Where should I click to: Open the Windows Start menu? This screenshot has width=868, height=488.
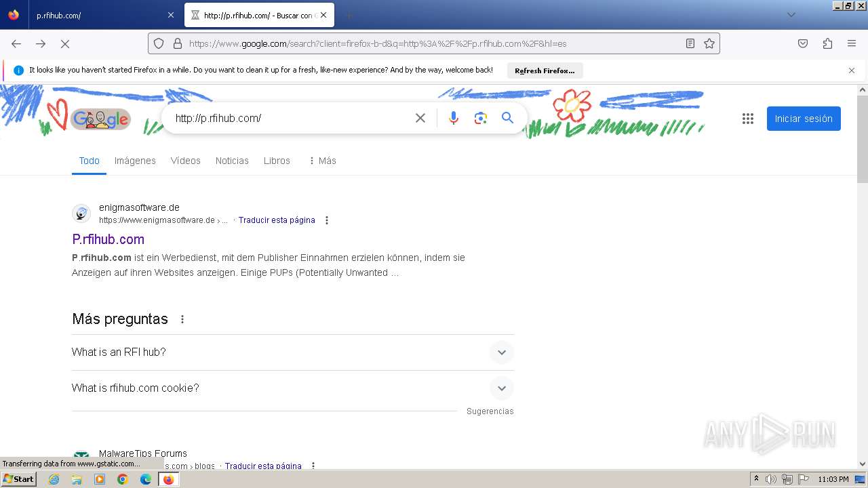[18, 479]
